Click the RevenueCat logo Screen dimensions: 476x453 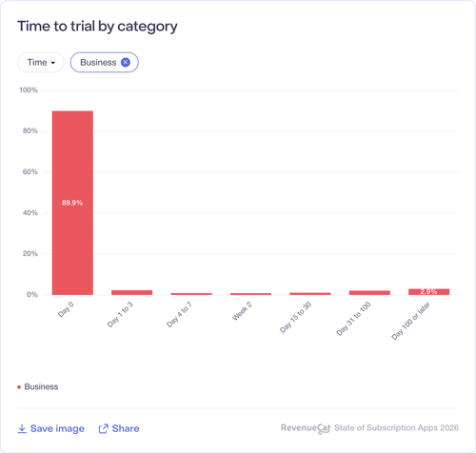pyautogui.click(x=306, y=428)
